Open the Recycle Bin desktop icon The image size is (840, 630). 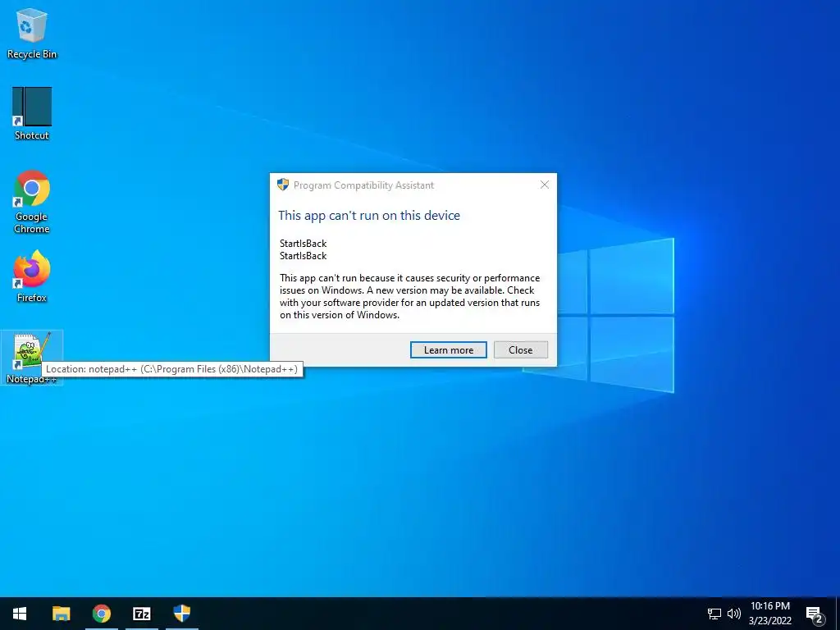click(x=32, y=33)
